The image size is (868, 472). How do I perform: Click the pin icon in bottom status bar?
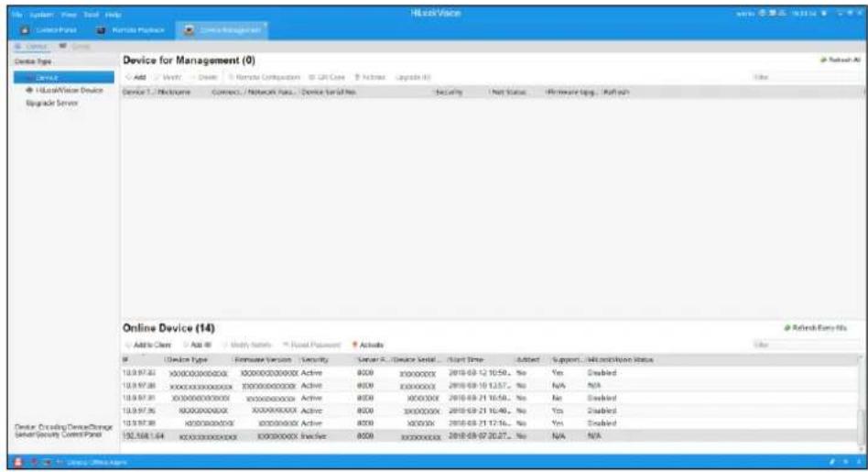831,462
